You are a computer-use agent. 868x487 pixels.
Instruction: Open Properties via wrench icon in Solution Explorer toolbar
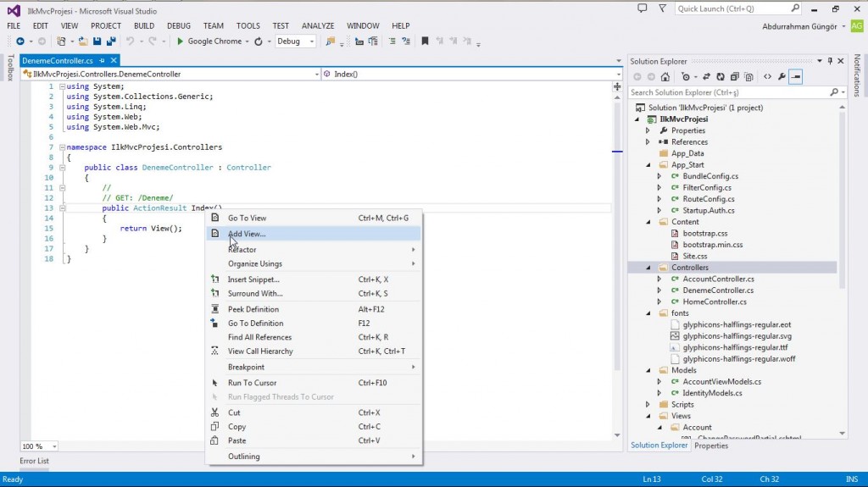(x=782, y=76)
